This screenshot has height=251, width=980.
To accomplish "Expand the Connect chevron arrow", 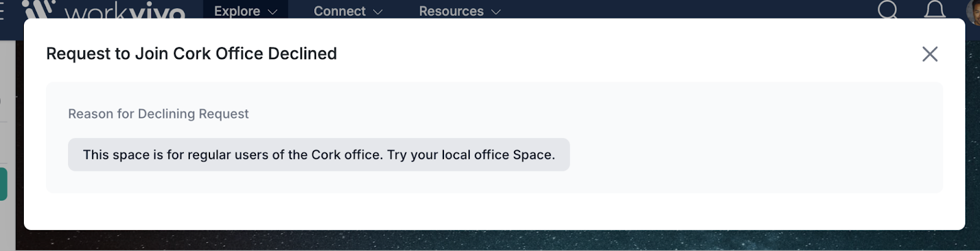I will 378,12.
